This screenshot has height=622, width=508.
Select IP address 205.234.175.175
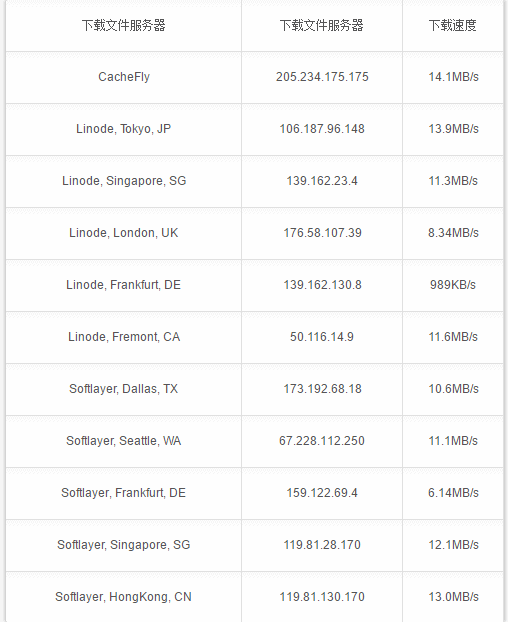click(x=322, y=77)
